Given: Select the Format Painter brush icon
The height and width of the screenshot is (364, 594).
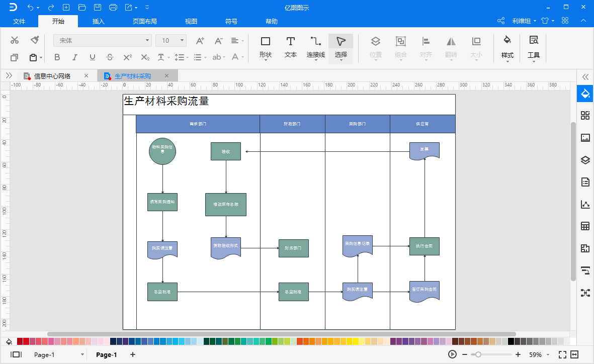Looking at the screenshot, I should (x=35, y=40).
